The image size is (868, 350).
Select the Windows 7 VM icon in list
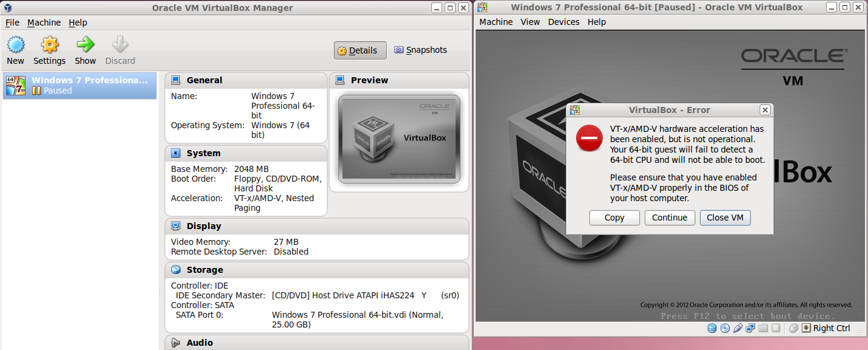click(15, 86)
